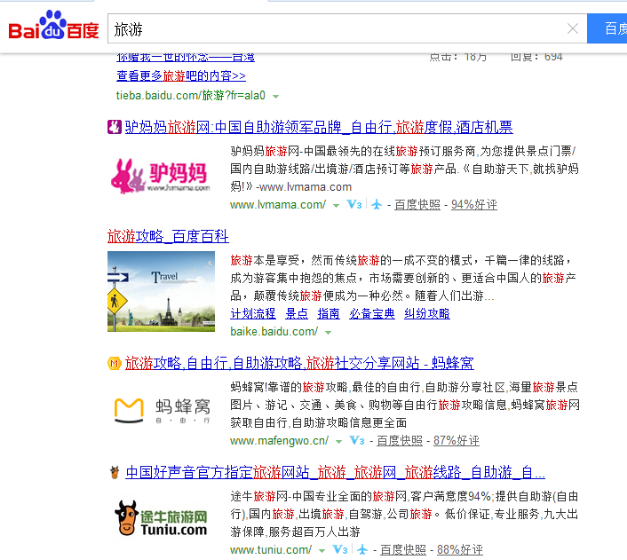627x560 pixels.
Task: Click airplane icon in tuniu result
Action: tap(362, 550)
